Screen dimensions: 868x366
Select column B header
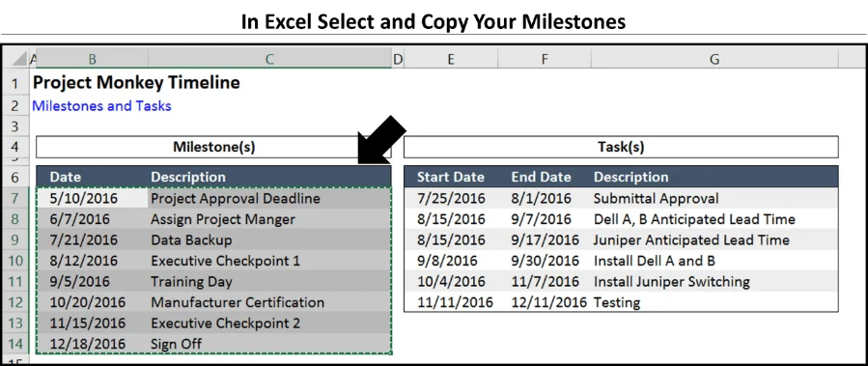coord(93,59)
